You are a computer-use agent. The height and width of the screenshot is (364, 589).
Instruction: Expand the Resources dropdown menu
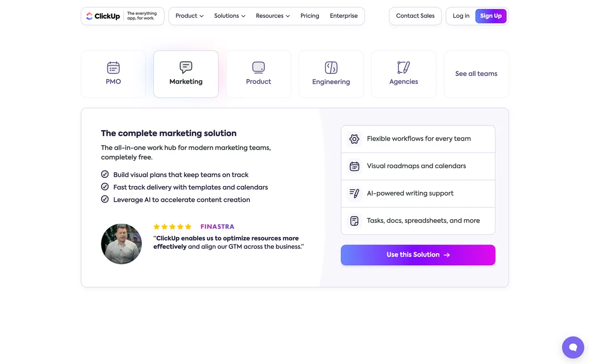pos(272,16)
